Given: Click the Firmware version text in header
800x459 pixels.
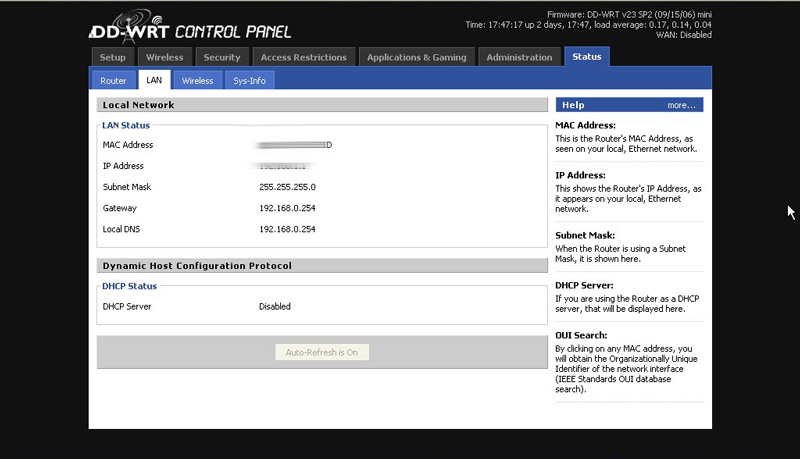Looking at the screenshot, I should coord(629,15).
